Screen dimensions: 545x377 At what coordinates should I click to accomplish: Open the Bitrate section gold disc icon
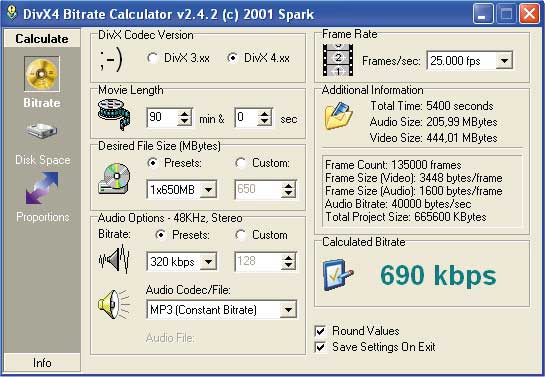click(x=42, y=74)
